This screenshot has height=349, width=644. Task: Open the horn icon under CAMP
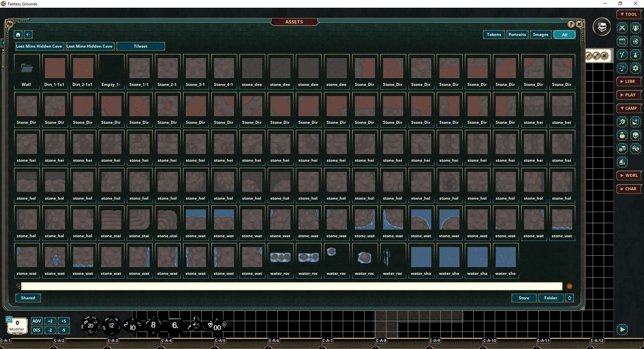click(x=622, y=122)
